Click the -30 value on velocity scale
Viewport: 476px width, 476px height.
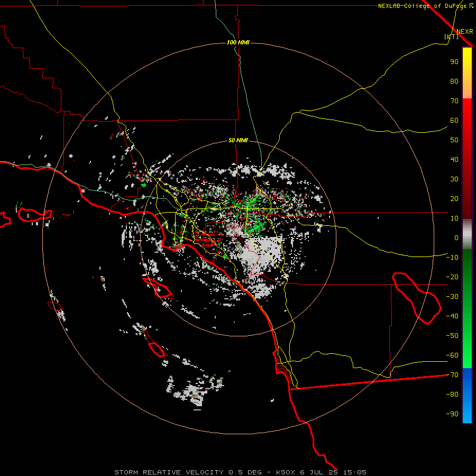[x=452, y=297]
